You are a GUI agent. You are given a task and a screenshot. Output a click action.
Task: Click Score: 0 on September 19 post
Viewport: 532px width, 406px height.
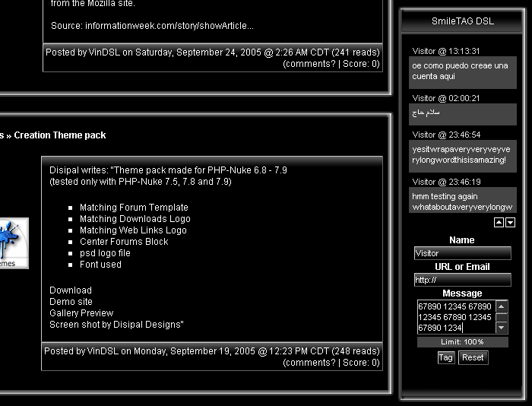coord(361,363)
